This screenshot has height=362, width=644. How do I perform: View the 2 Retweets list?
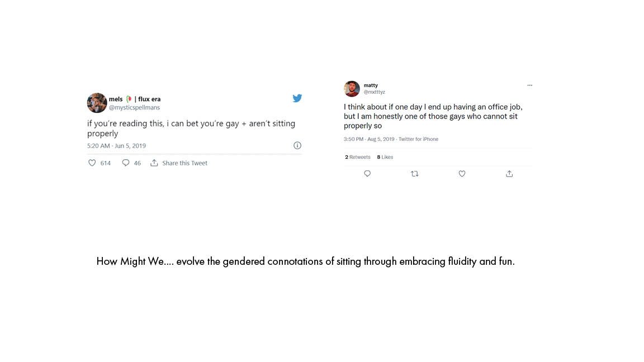(x=357, y=157)
